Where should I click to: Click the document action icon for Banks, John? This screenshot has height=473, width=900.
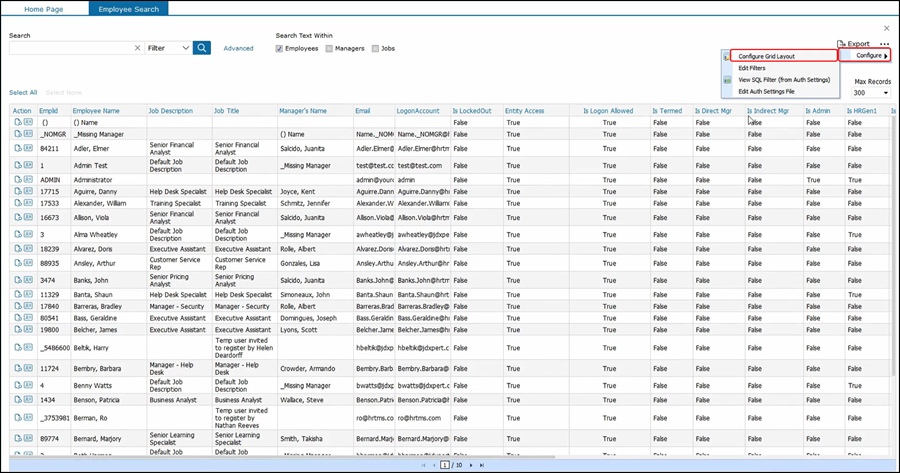[x=18, y=281]
